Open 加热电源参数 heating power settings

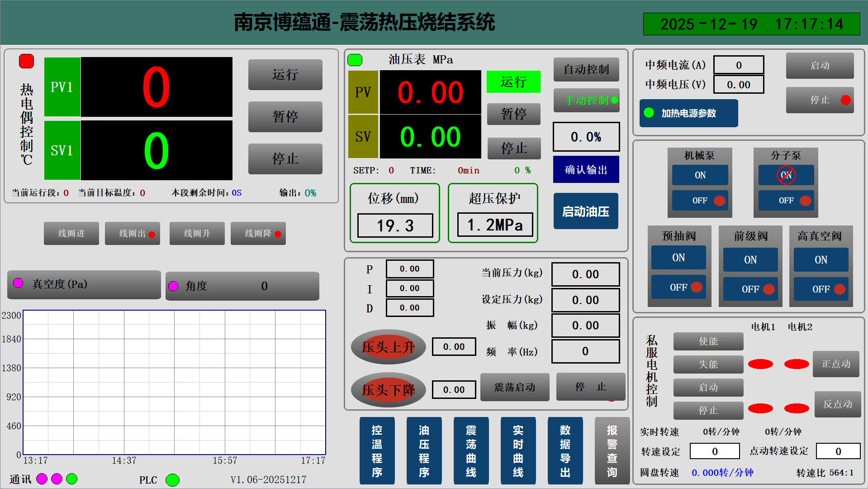click(688, 113)
